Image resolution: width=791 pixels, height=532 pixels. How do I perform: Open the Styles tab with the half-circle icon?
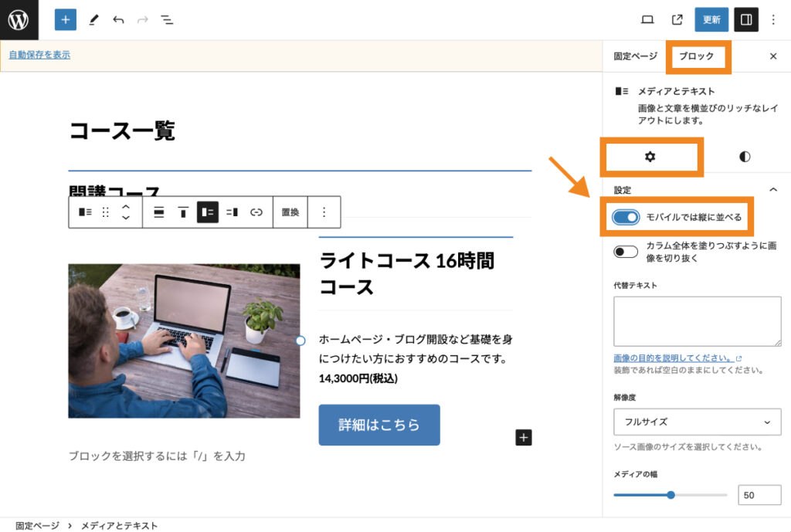coord(743,156)
